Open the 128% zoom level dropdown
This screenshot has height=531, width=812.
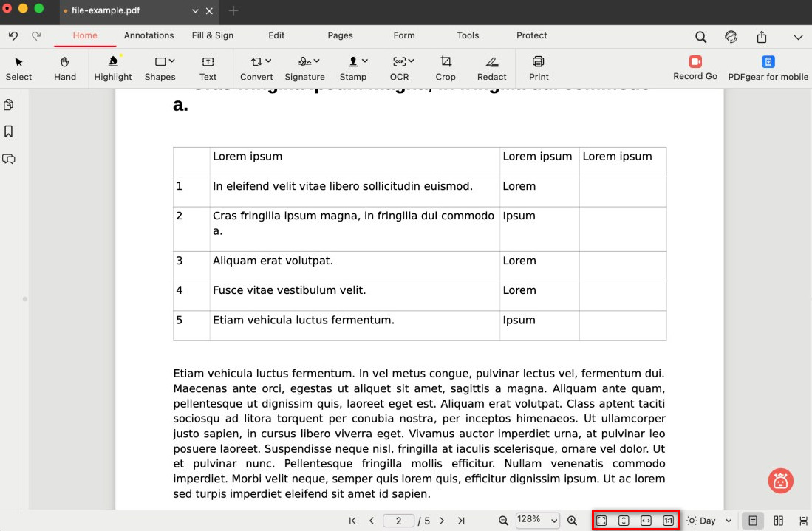click(x=537, y=521)
